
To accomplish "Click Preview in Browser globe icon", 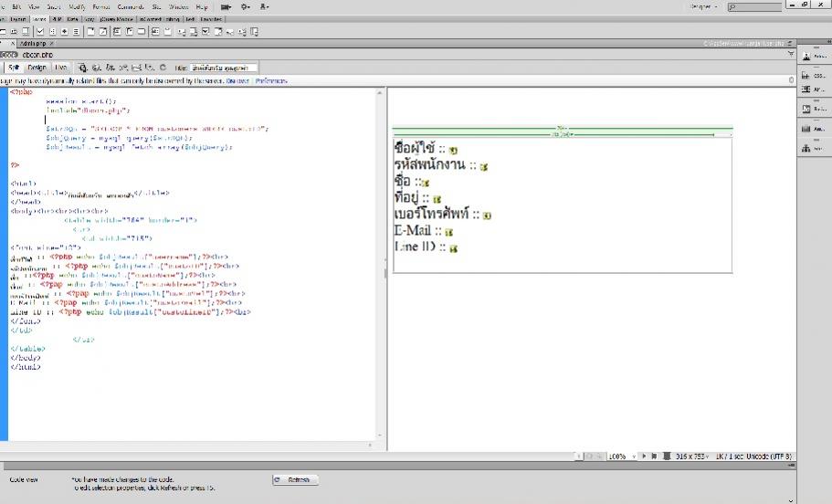I will tap(96, 68).
